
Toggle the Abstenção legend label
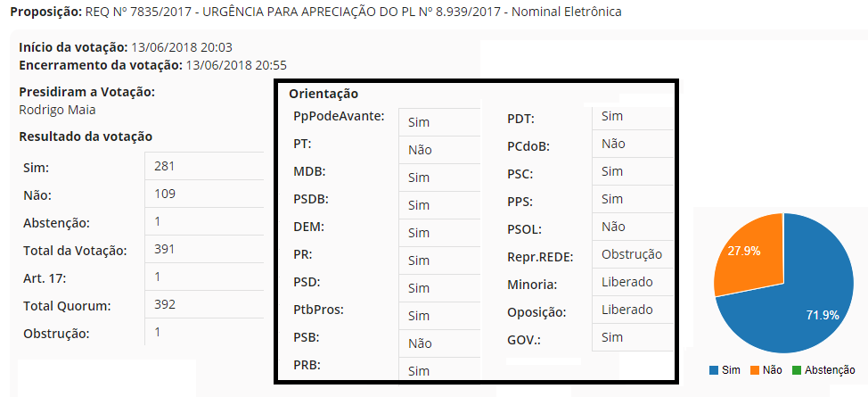point(830,370)
